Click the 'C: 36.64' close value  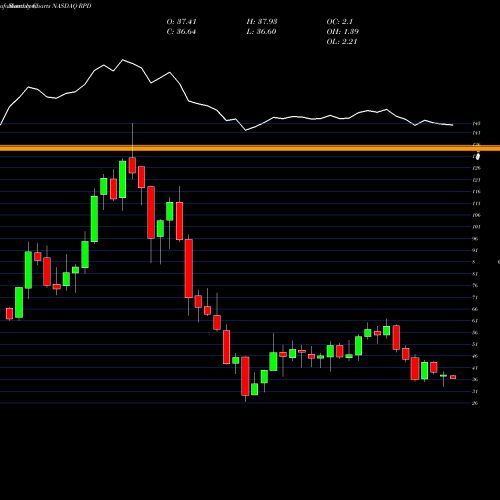click(181, 32)
